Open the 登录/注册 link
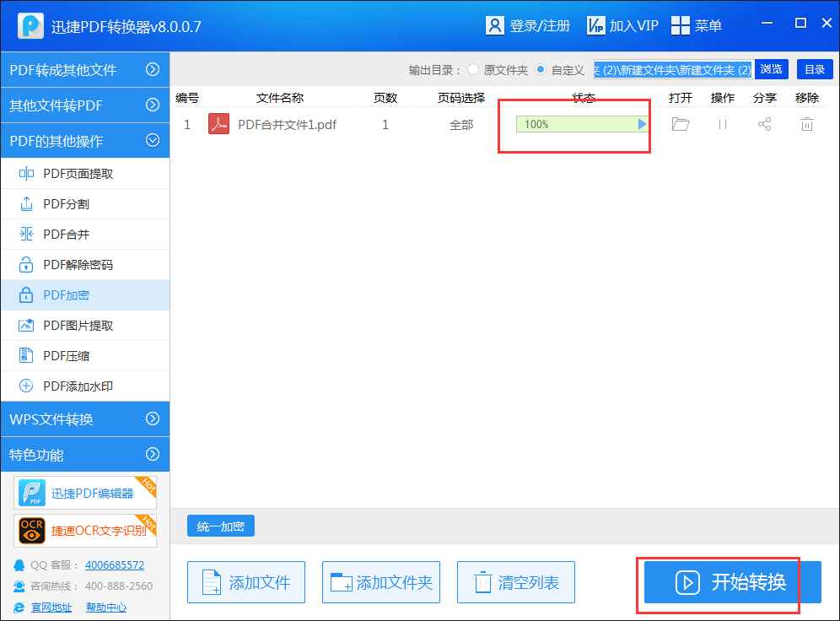Screen dimensions: 840x621 click(540, 25)
